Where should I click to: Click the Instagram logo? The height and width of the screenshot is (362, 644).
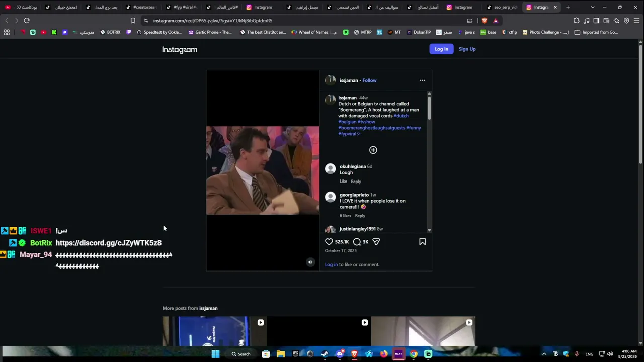point(180,49)
